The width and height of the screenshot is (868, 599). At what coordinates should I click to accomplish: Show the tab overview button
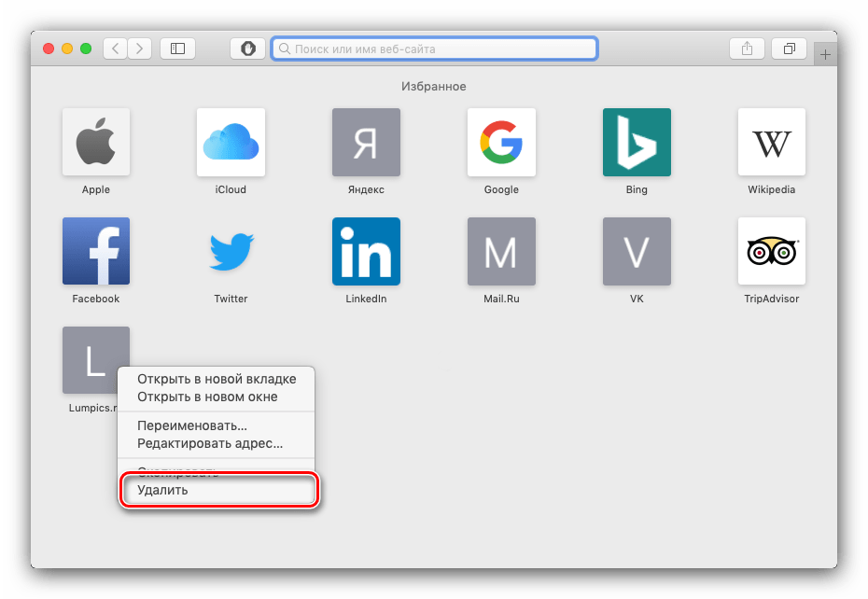tap(790, 49)
